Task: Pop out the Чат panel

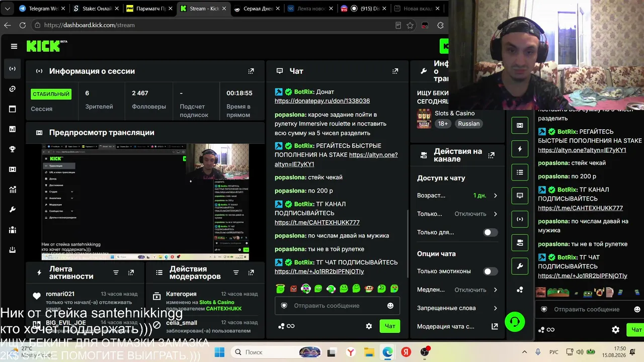Action: click(395, 71)
